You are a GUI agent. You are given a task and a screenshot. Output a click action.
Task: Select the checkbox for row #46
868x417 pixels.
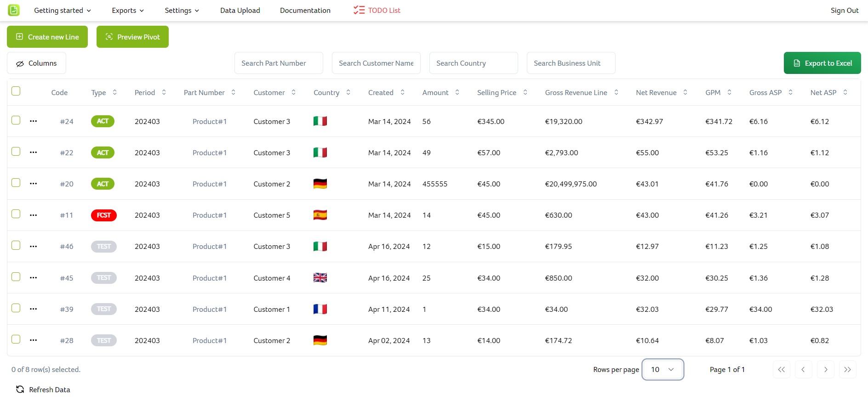click(x=16, y=245)
